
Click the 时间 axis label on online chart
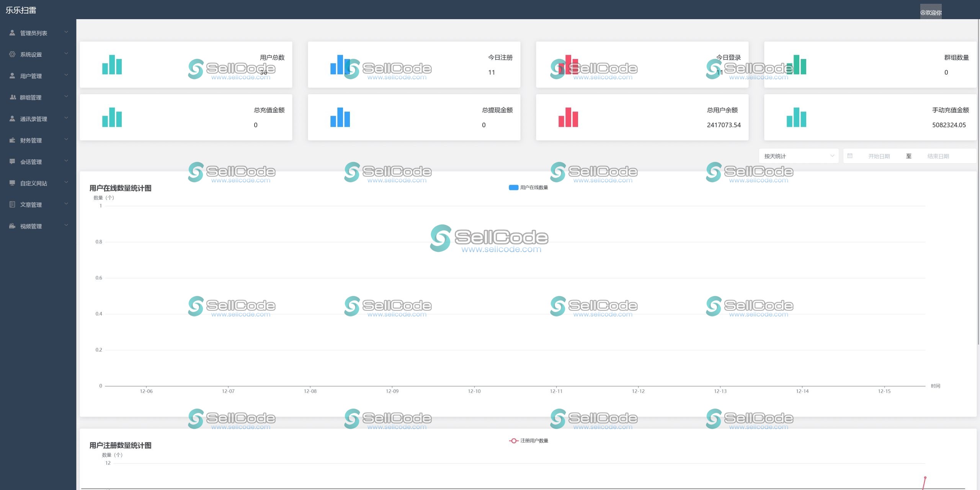936,386
